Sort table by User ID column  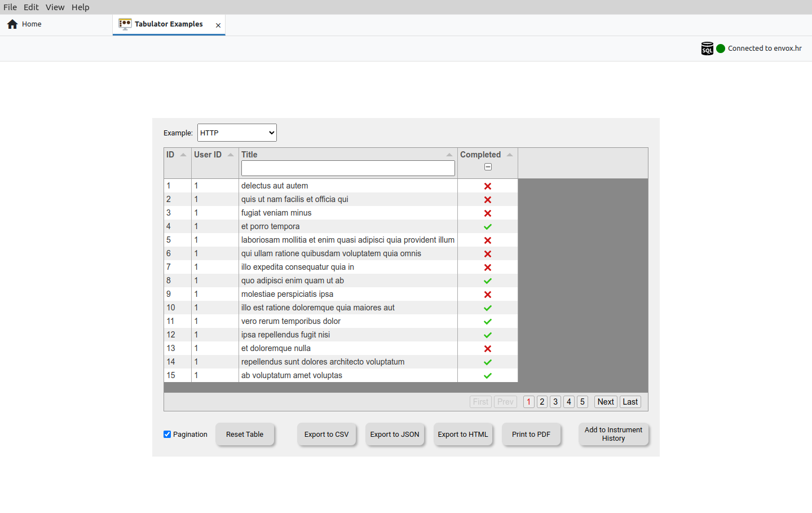pyautogui.click(x=231, y=155)
